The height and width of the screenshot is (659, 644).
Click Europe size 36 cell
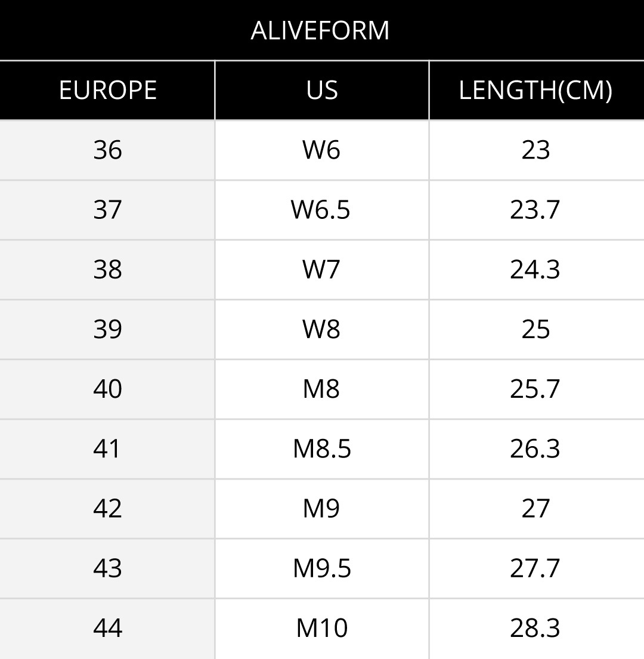pos(107,150)
